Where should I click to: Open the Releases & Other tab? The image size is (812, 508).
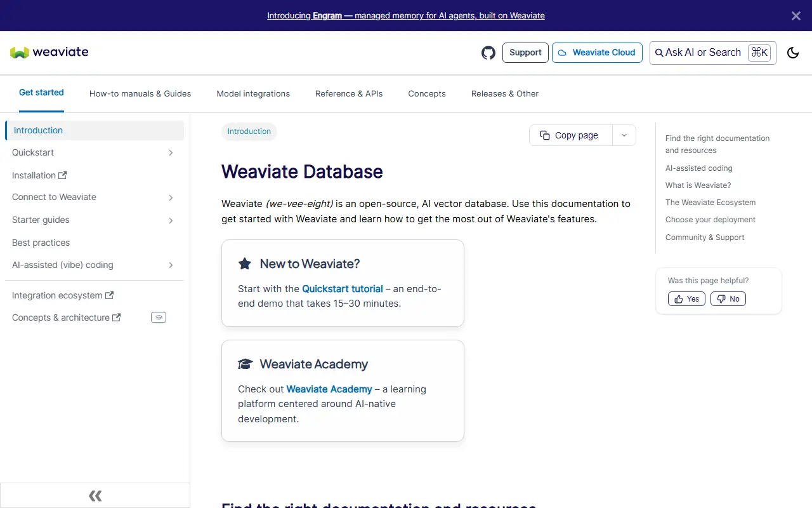click(505, 93)
